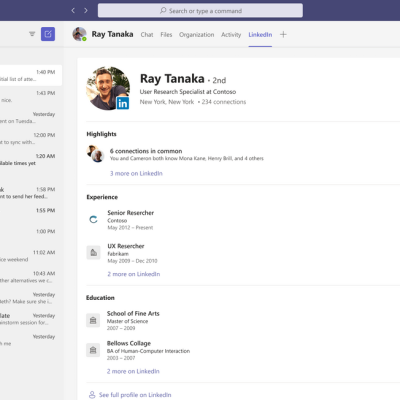Click '6 connections in common' text

click(146, 151)
